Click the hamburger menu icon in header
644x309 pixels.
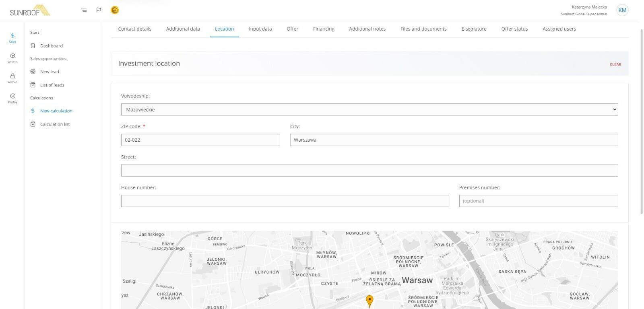pyautogui.click(x=84, y=10)
